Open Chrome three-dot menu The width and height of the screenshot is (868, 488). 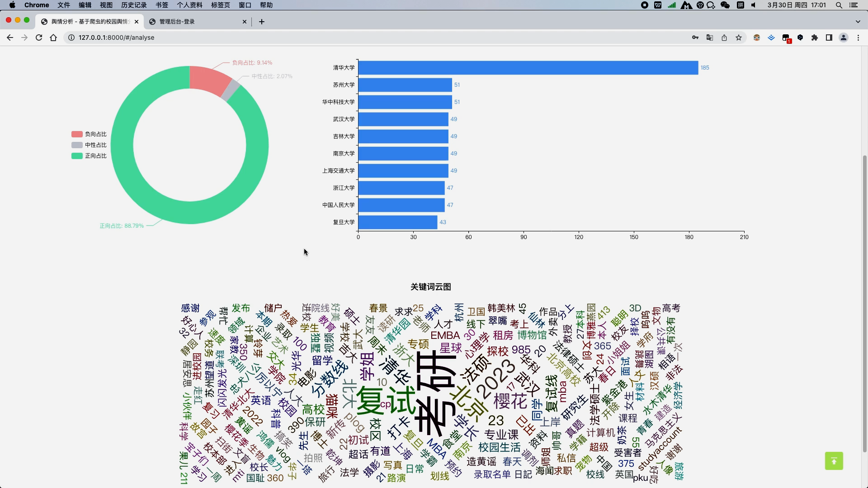[858, 38]
